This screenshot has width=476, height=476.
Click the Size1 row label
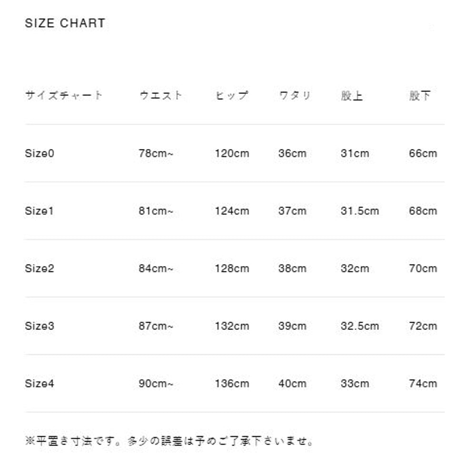(x=39, y=211)
